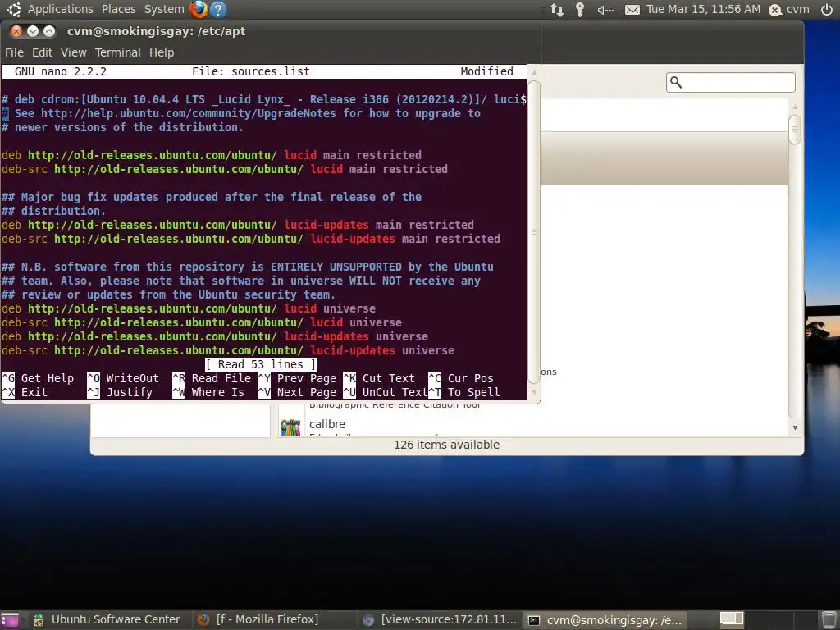Viewport: 840px width, 630px height.
Task: Click the '^R Read File' nano shortcut
Action: coord(212,378)
